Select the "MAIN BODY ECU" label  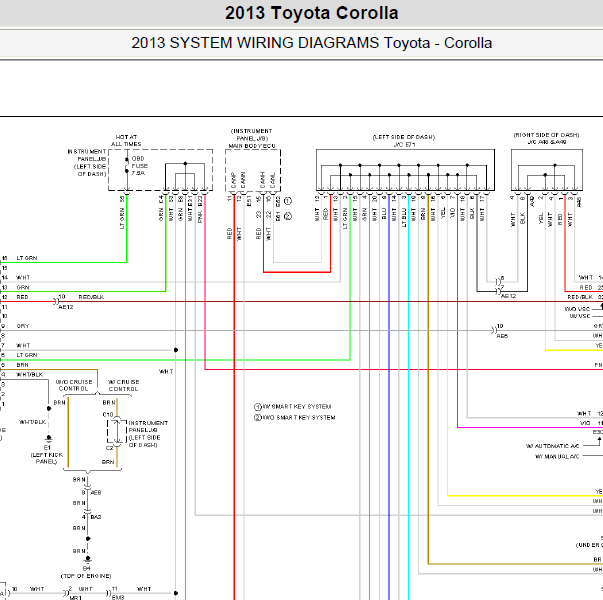252,146
